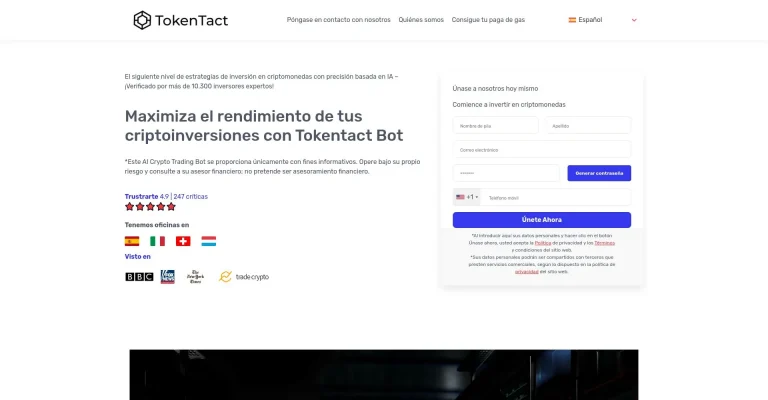Screen dimensions: 768x400
Task: Click the Spain office flag
Action: pyautogui.click(x=132, y=241)
